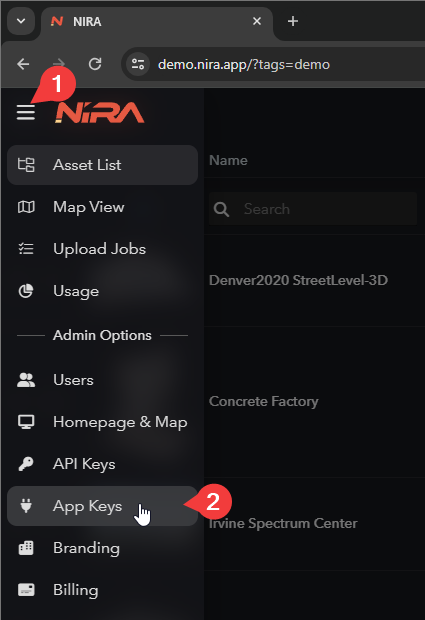Viewport: 425px width, 620px height.
Task: Collapse the sidebar with the hamburger menu icon
Action: click(x=26, y=113)
